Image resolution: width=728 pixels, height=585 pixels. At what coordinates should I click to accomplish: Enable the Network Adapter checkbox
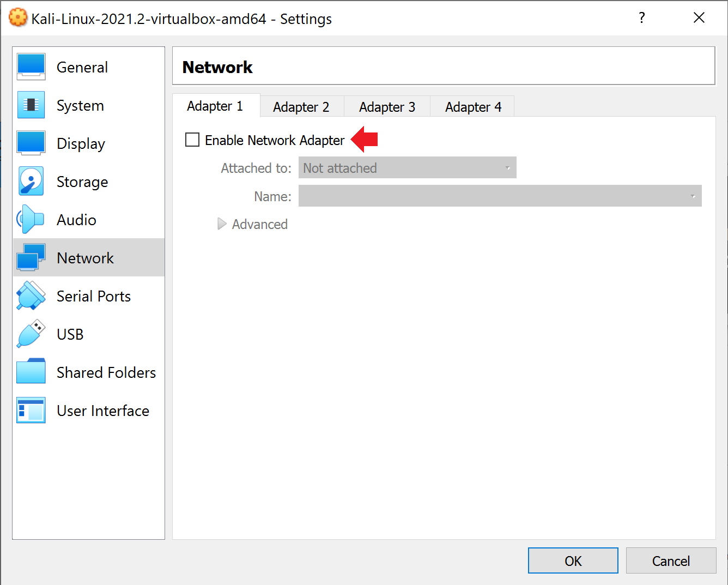192,140
